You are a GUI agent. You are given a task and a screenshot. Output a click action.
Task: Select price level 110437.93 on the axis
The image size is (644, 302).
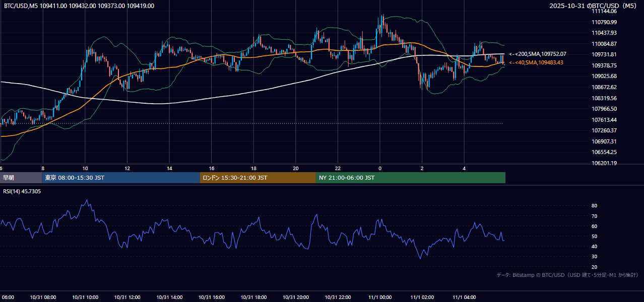coord(604,33)
